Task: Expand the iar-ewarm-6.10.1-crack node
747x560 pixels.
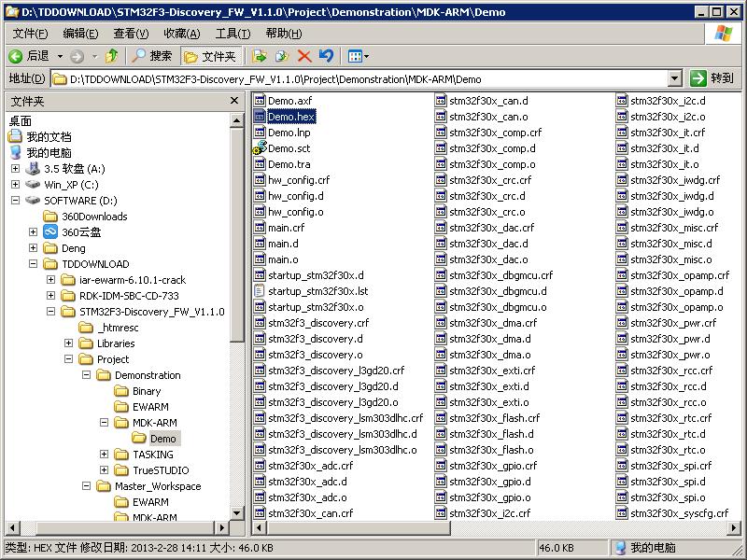Action: [x=50, y=279]
